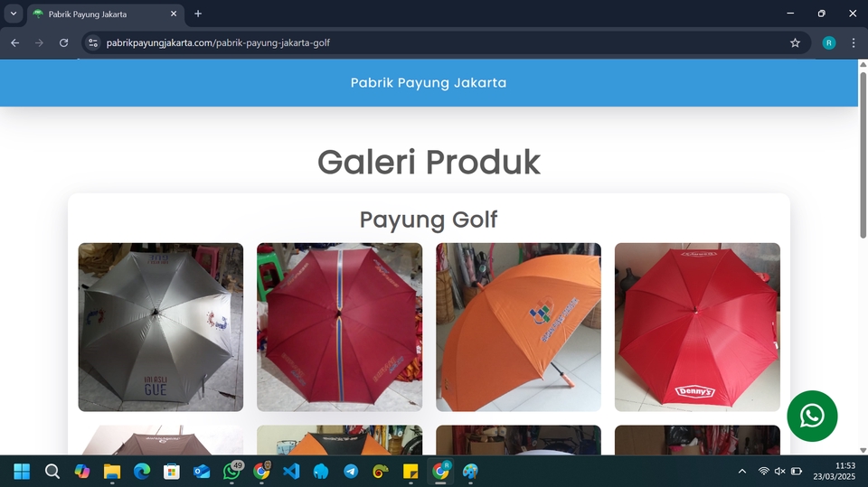Expand the tab search dropdown arrow
The width and height of the screenshot is (868, 487).
coord(14,14)
